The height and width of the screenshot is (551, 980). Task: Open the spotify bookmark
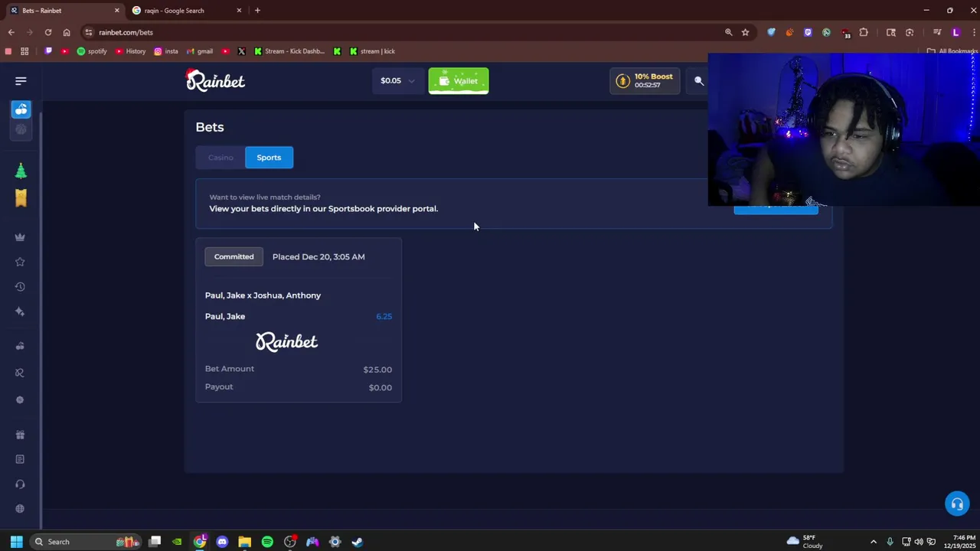click(92, 51)
